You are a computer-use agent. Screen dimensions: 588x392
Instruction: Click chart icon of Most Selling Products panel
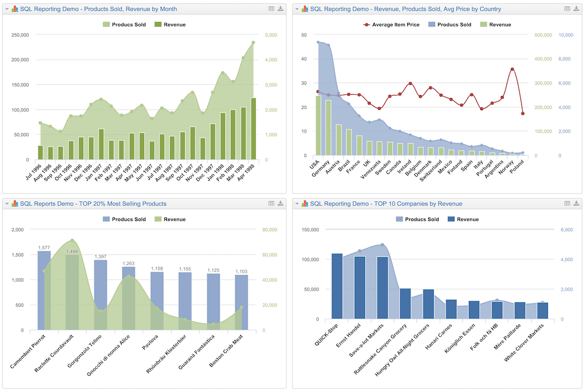15,203
